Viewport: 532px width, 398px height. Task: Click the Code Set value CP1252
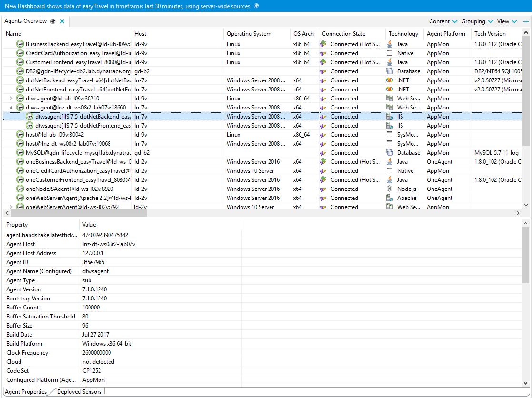point(91,371)
